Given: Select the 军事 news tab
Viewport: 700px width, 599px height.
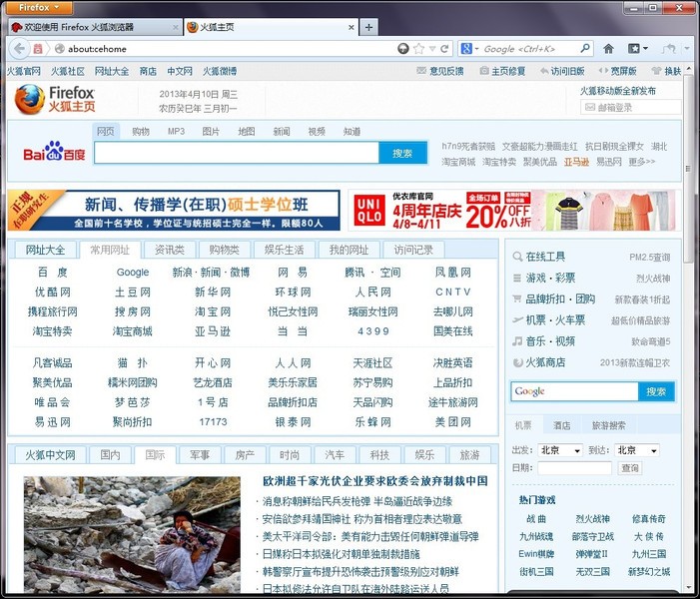Looking at the screenshot, I should 200,455.
